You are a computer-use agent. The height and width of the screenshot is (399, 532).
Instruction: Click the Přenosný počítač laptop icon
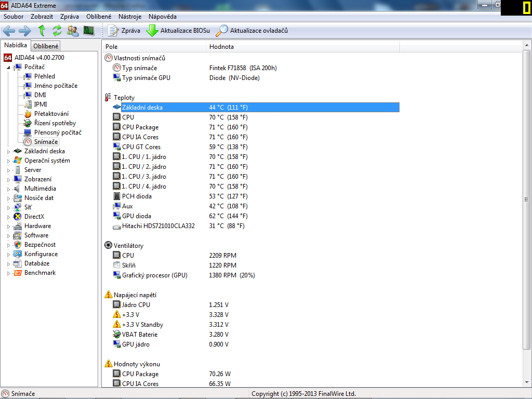click(x=28, y=132)
